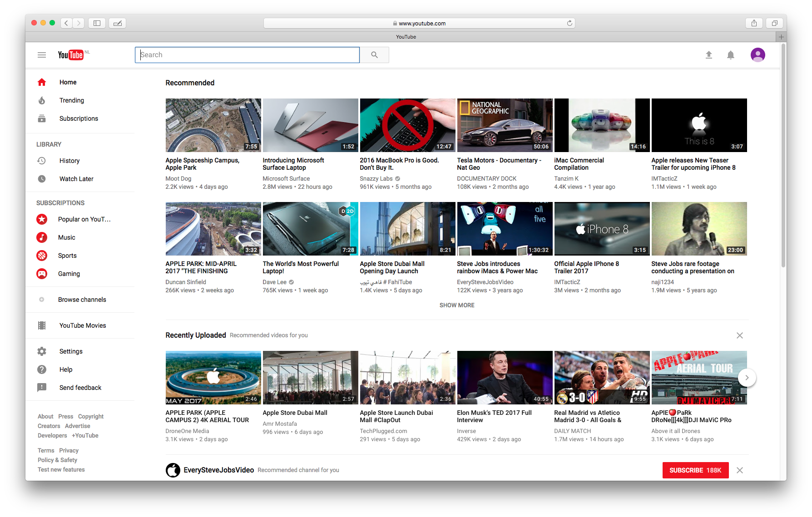The width and height of the screenshot is (812, 517).
Task: Toggle Safari's sidebar button
Action: point(97,23)
